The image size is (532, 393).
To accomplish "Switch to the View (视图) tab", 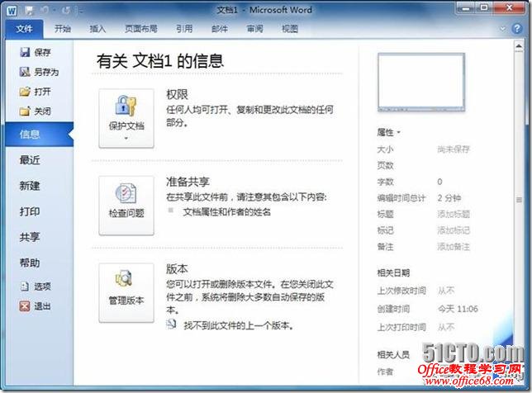I will coord(290,29).
